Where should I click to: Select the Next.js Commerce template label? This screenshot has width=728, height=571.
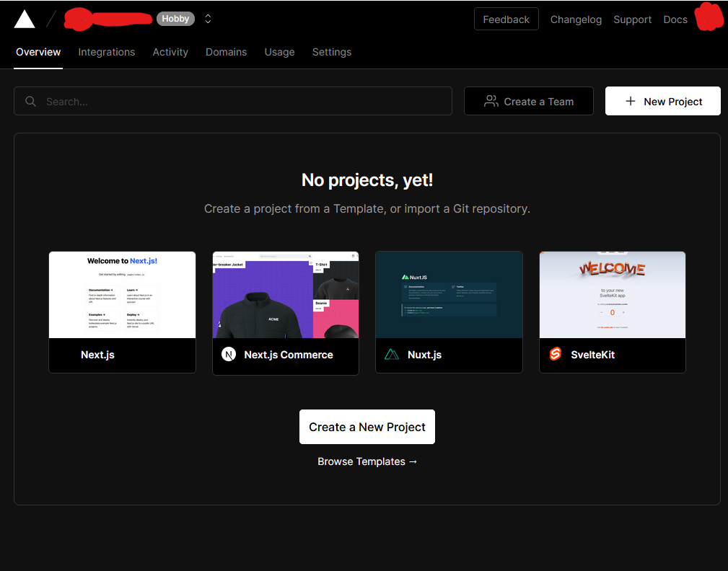(289, 355)
